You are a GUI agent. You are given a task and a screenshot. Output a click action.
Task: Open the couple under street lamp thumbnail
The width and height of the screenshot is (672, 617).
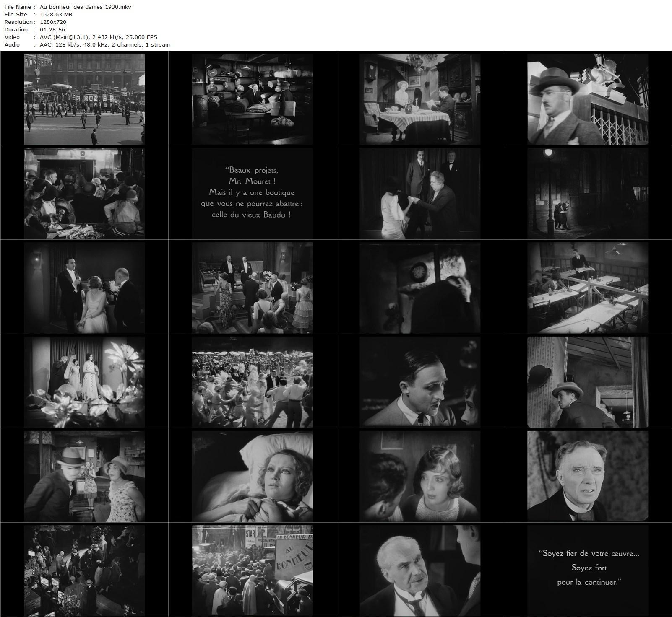click(588, 193)
